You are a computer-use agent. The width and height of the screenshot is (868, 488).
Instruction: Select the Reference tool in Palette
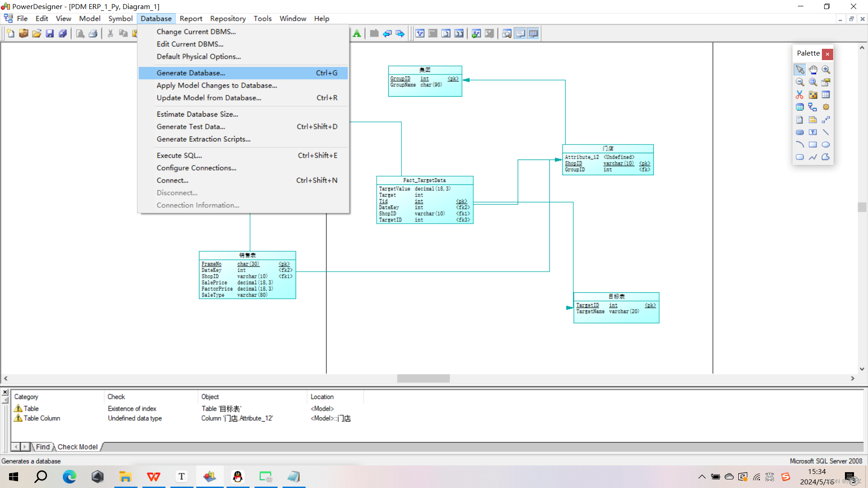click(813, 107)
